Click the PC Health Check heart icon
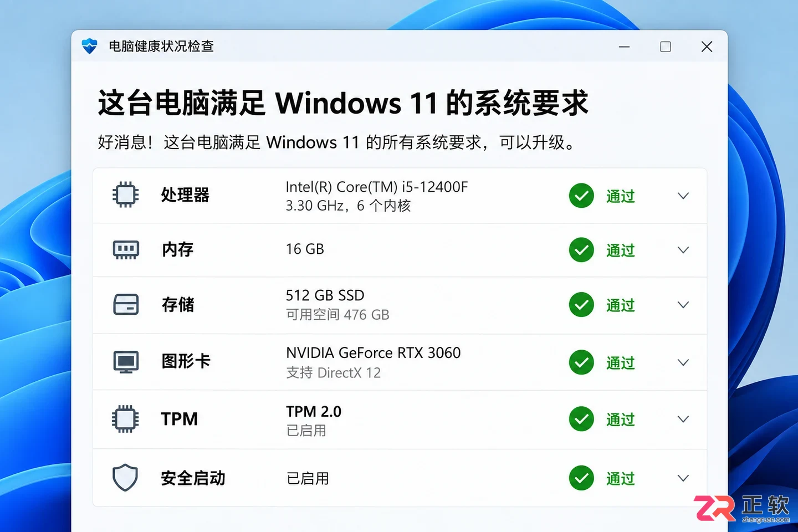798x532 pixels. 89,46
